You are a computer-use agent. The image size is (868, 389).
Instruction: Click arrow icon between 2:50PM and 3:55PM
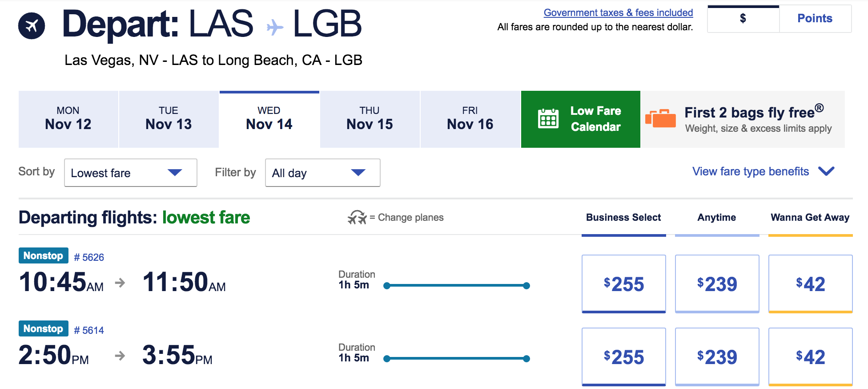(120, 356)
